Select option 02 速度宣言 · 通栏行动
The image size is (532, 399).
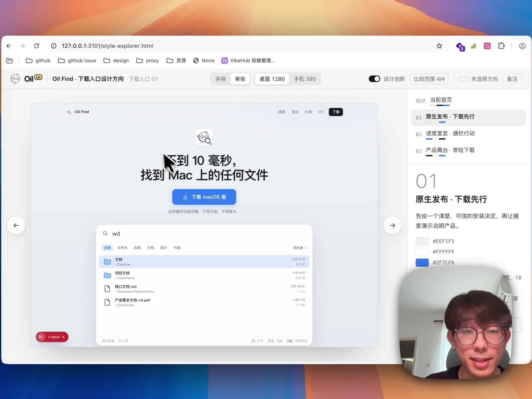(468, 134)
